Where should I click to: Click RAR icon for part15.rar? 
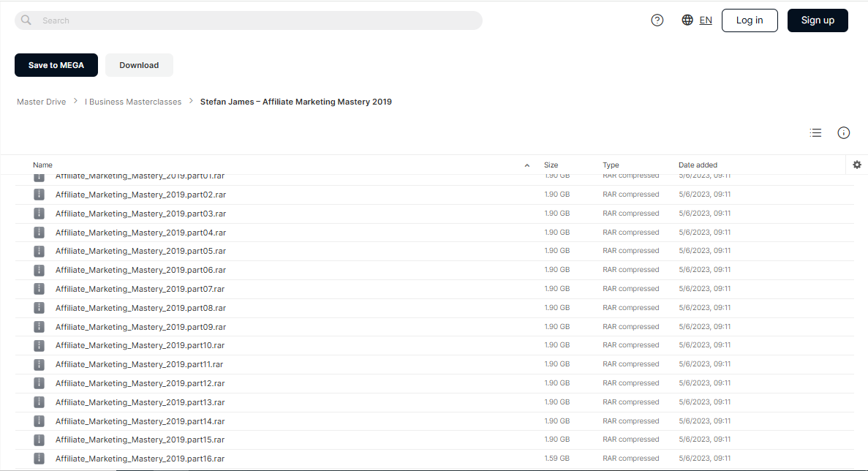tap(39, 440)
